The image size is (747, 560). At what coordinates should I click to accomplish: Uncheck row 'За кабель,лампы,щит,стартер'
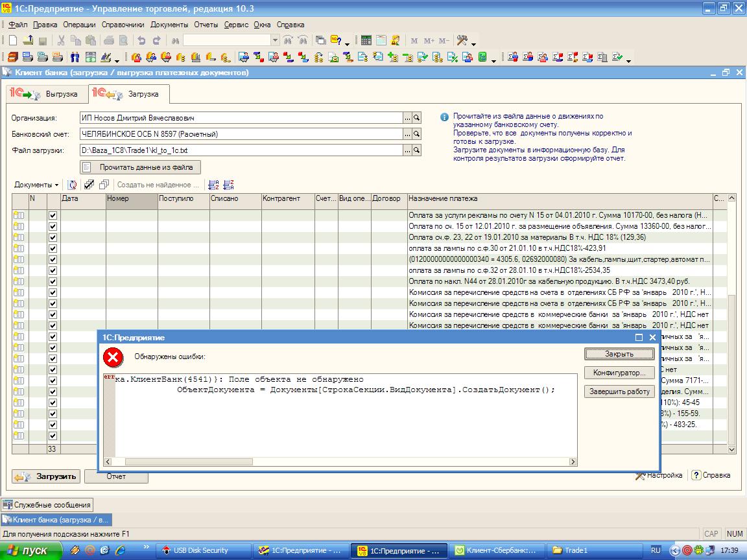coord(53,259)
